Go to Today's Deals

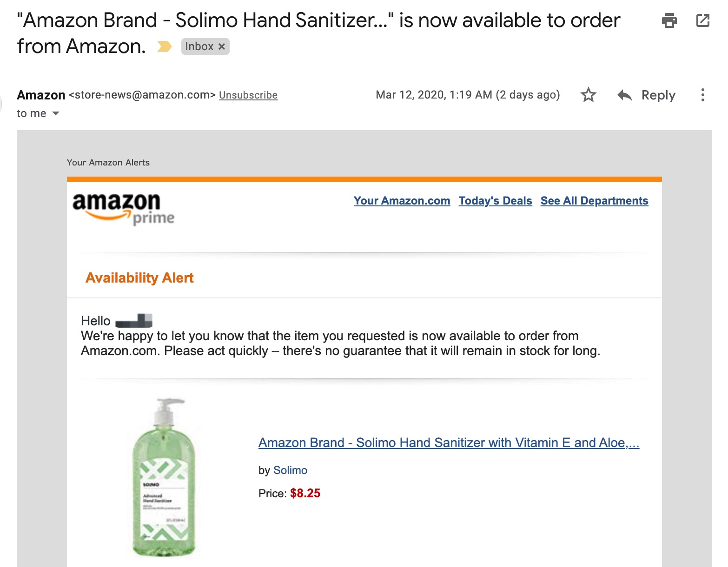point(495,201)
